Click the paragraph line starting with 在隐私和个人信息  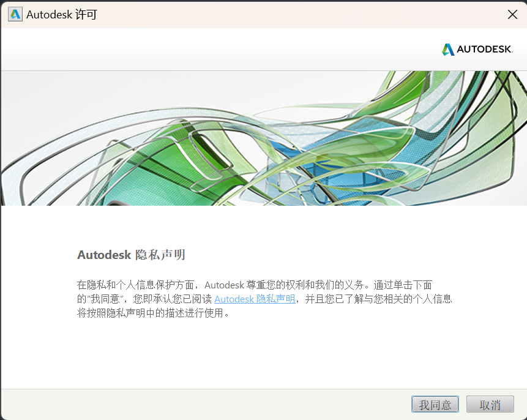[x=255, y=285]
